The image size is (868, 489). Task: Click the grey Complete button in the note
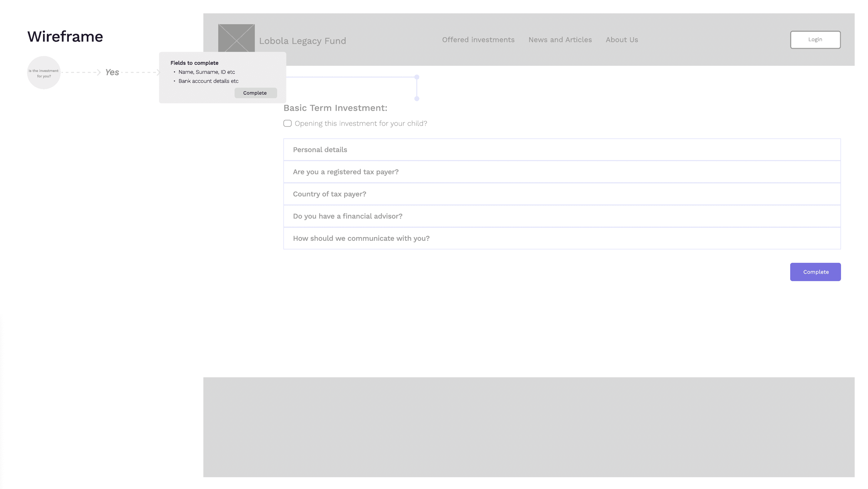point(255,93)
